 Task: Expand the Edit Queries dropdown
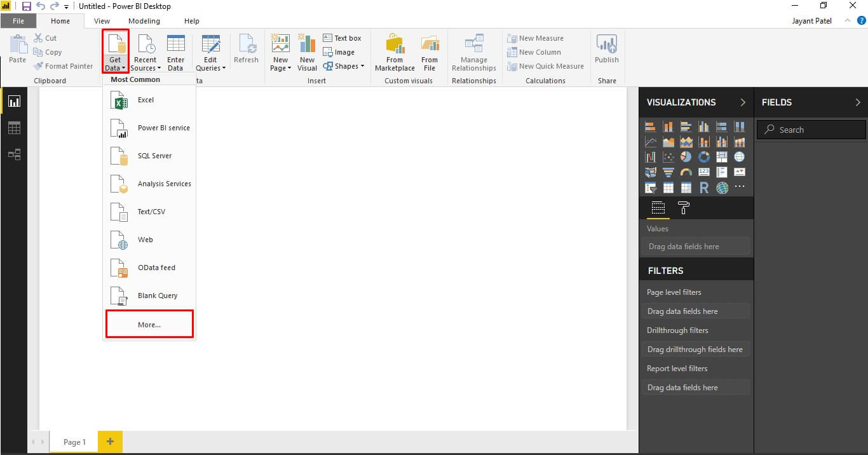coord(210,53)
